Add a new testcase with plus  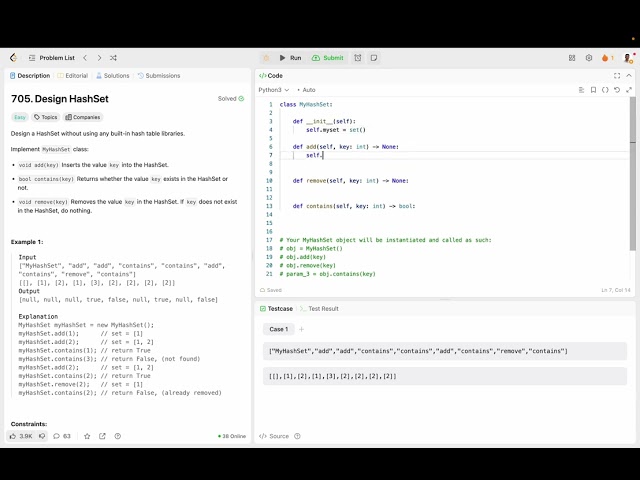click(301, 329)
